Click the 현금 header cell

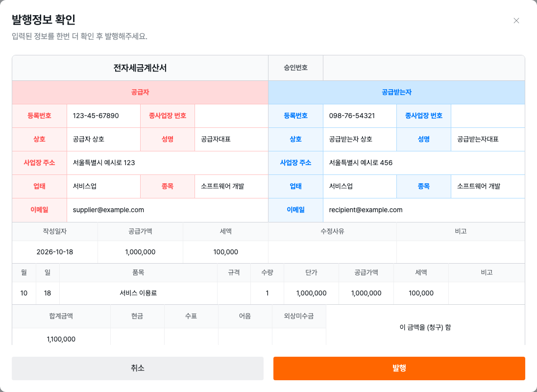(x=137, y=317)
